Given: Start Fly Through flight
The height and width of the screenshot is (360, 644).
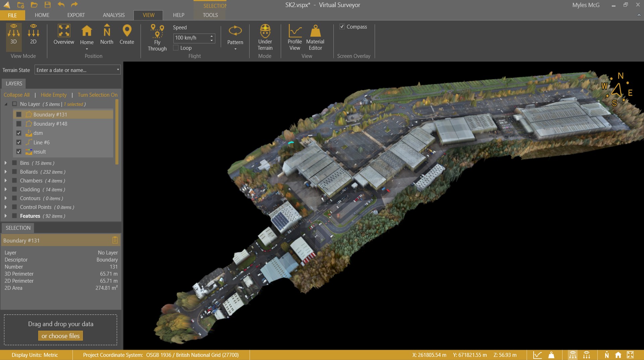Looking at the screenshot, I should coord(157,38).
